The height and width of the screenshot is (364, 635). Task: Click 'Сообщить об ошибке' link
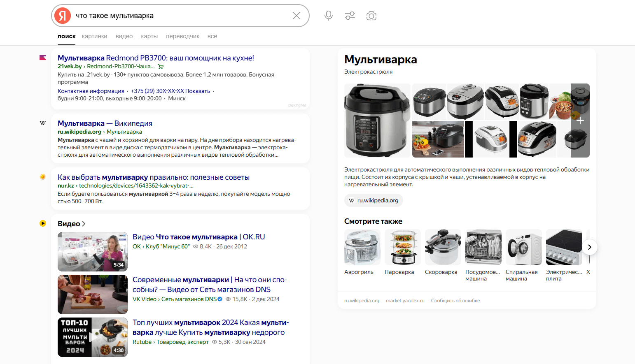[x=455, y=301]
